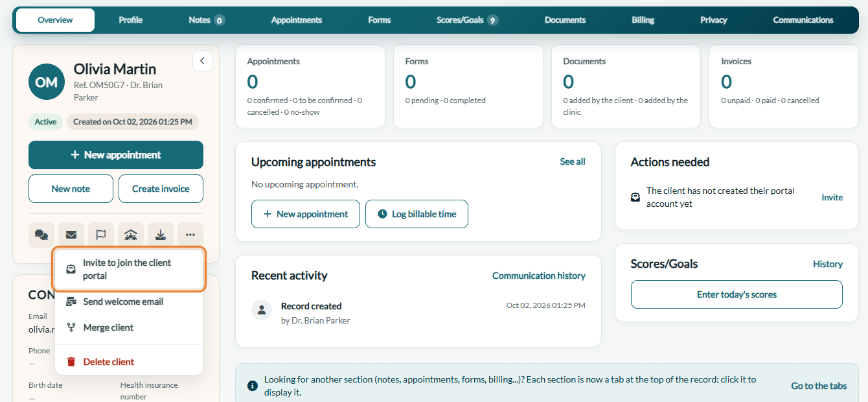This screenshot has width=868, height=402.
Task: Open the Forms tab
Action: [x=380, y=20]
